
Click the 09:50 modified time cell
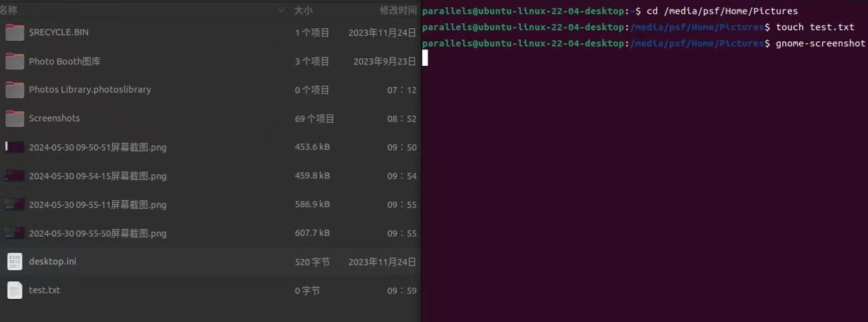coord(402,147)
